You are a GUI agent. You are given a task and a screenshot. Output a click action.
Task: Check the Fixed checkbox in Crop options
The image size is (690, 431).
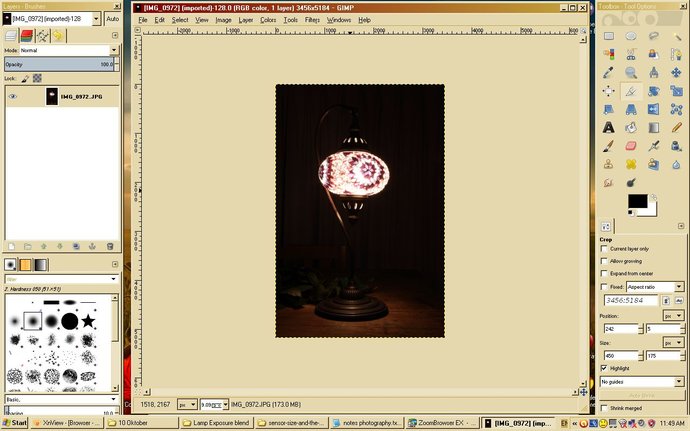pyautogui.click(x=604, y=287)
